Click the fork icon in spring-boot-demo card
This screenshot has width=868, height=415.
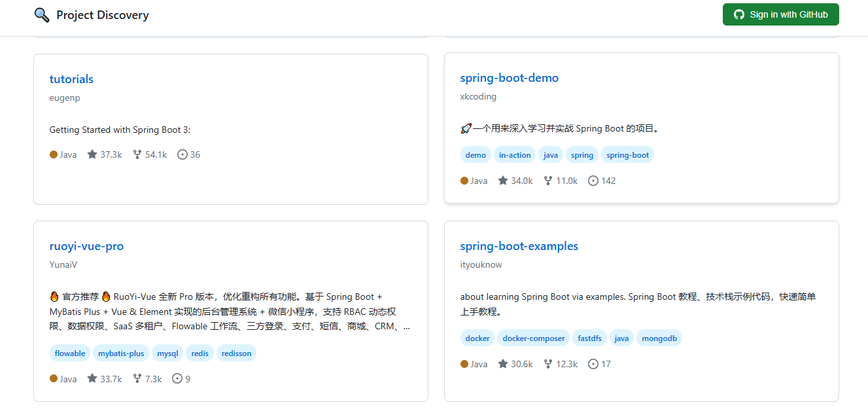pos(548,181)
